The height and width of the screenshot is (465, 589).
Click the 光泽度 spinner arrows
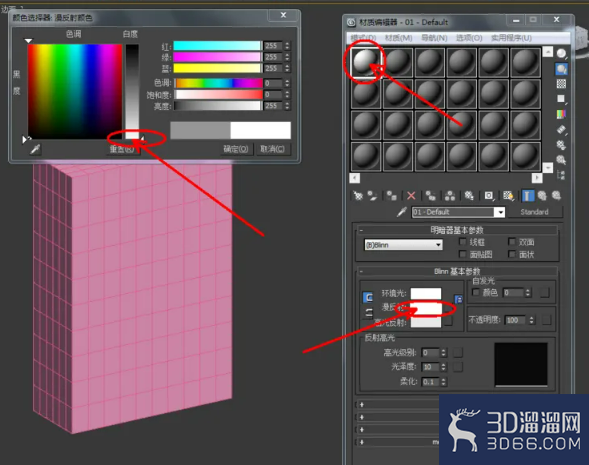444,367
